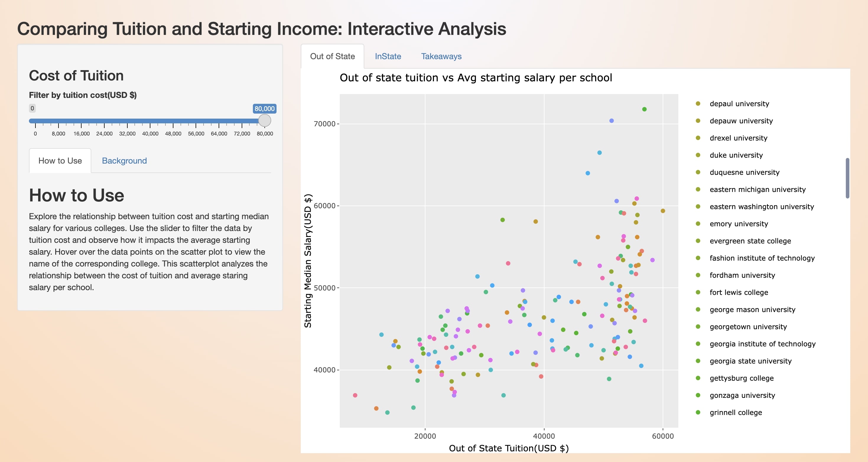Click the highest green scatter point near 72000

coord(644,109)
